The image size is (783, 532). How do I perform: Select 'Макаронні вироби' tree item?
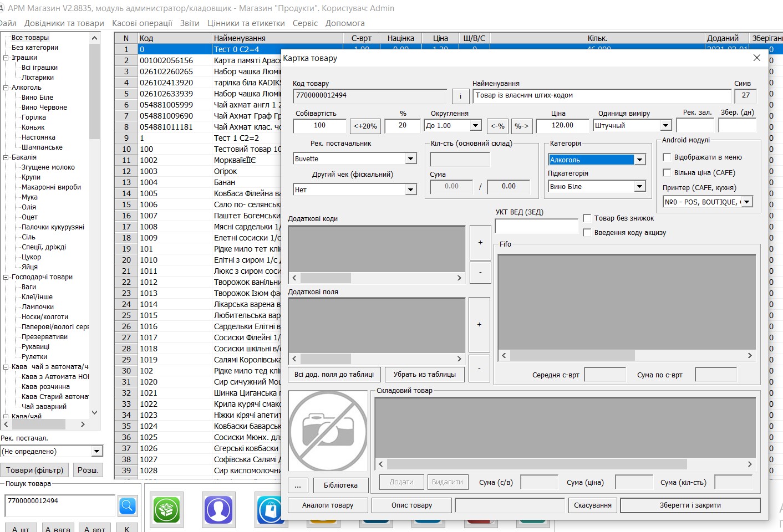tap(51, 187)
